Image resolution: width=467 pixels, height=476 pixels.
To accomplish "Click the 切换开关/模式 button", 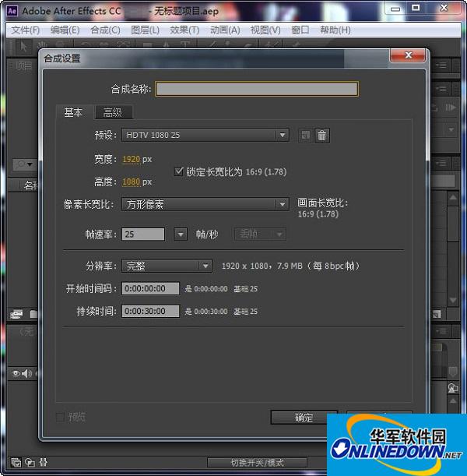I will 257,463.
